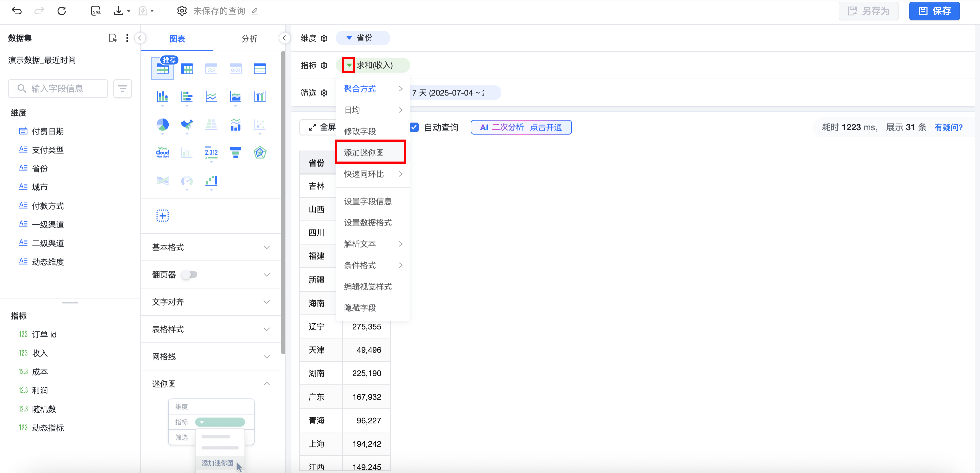
Task: Switch to the 分析 tab
Action: tap(249, 38)
